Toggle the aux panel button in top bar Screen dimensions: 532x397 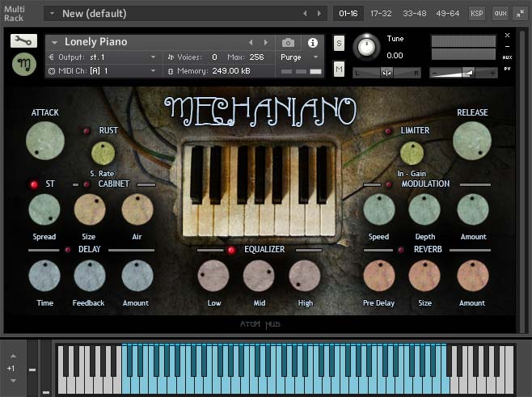tap(500, 14)
